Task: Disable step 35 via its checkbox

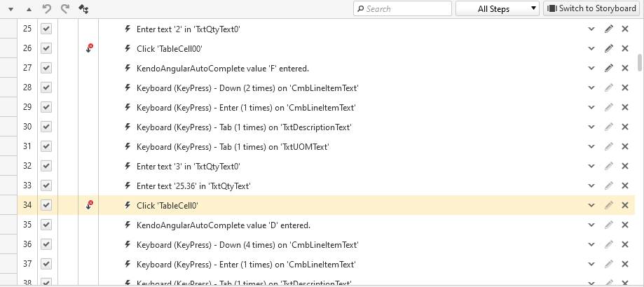Action: click(x=46, y=225)
